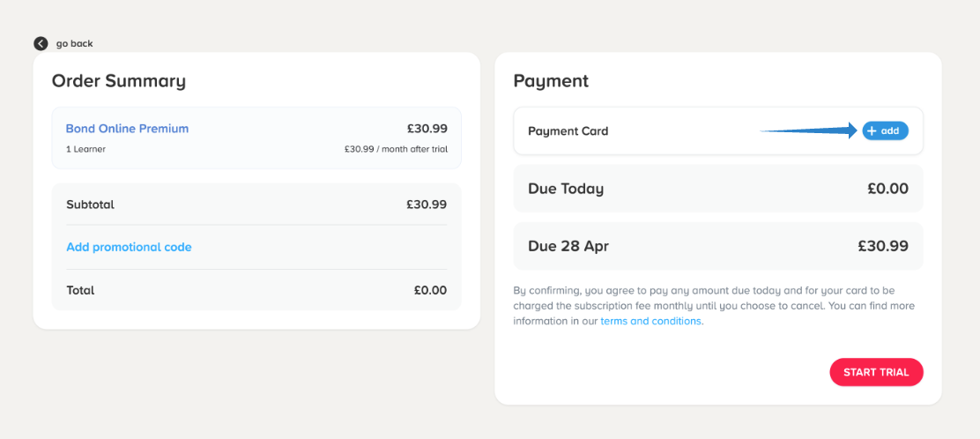This screenshot has height=439, width=980.
Task: Select the Due 28 Apr row
Action: coord(717,246)
